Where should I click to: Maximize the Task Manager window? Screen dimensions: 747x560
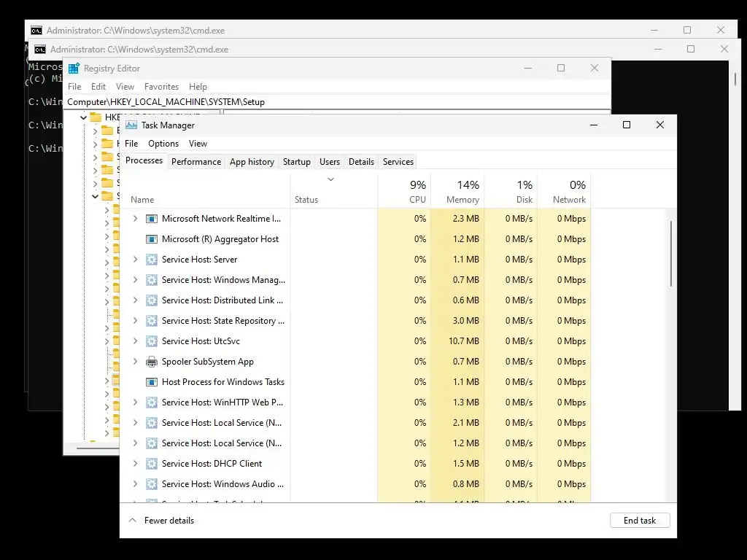click(627, 125)
